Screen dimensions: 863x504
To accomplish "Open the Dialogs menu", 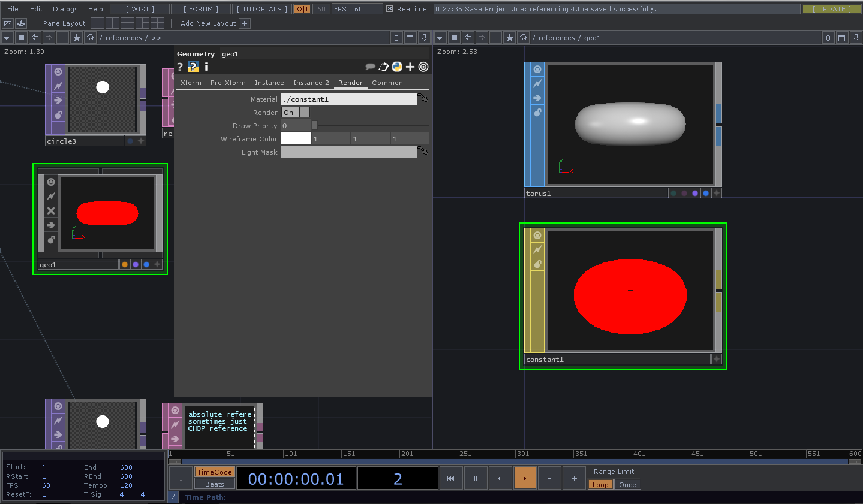I will point(65,9).
